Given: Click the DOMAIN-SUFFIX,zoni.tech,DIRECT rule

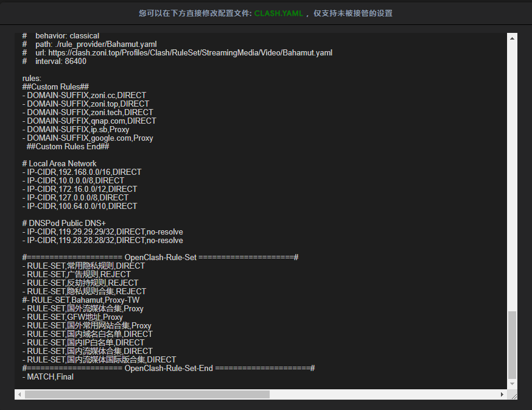Looking at the screenshot, I should tap(88, 112).
